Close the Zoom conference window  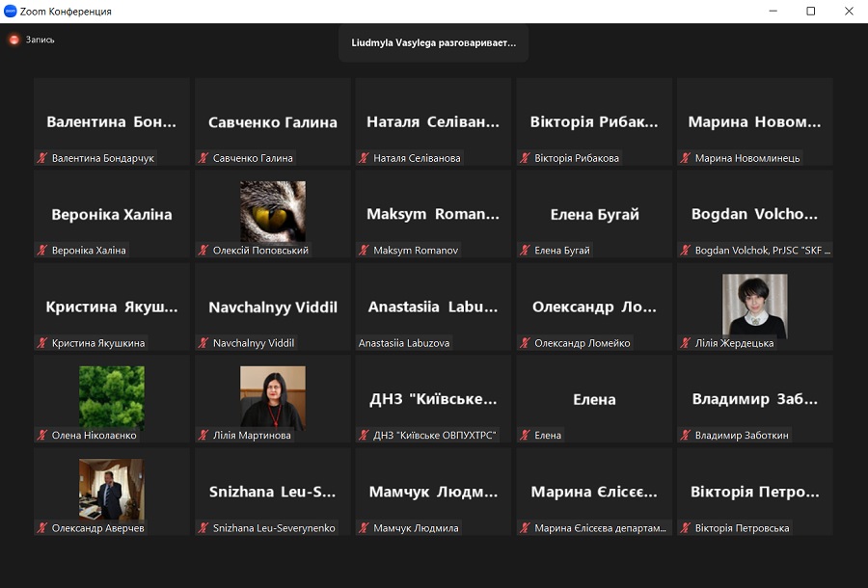pos(849,11)
